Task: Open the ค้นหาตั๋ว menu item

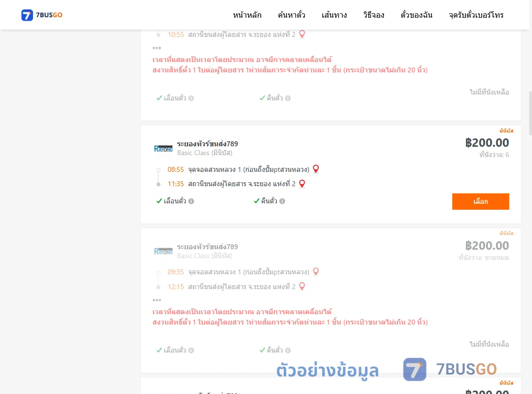Action: point(292,15)
